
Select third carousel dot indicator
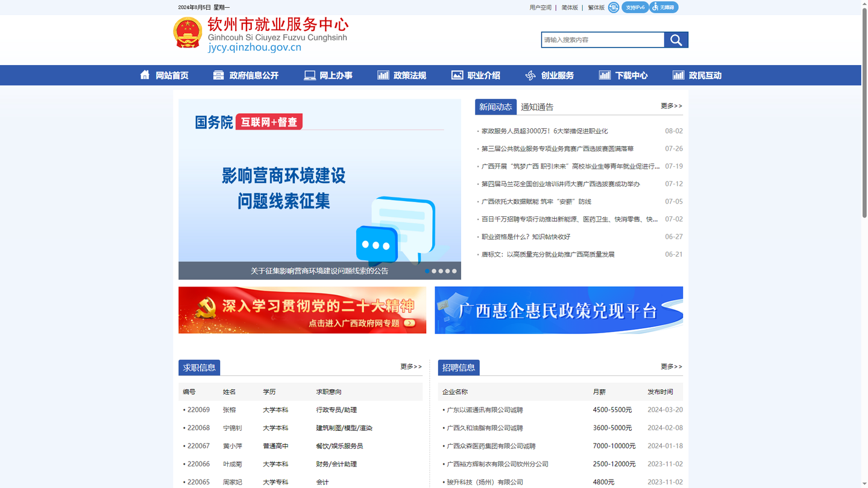(441, 271)
